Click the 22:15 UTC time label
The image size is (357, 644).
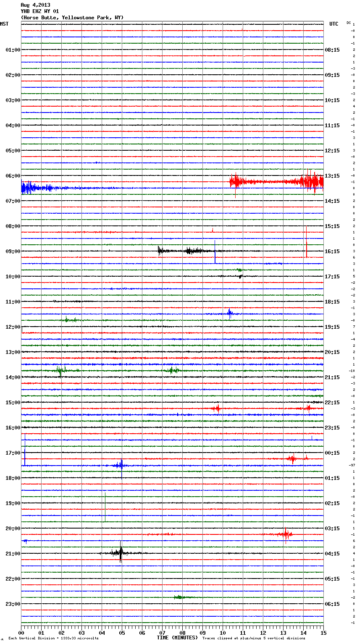(x=332, y=403)
